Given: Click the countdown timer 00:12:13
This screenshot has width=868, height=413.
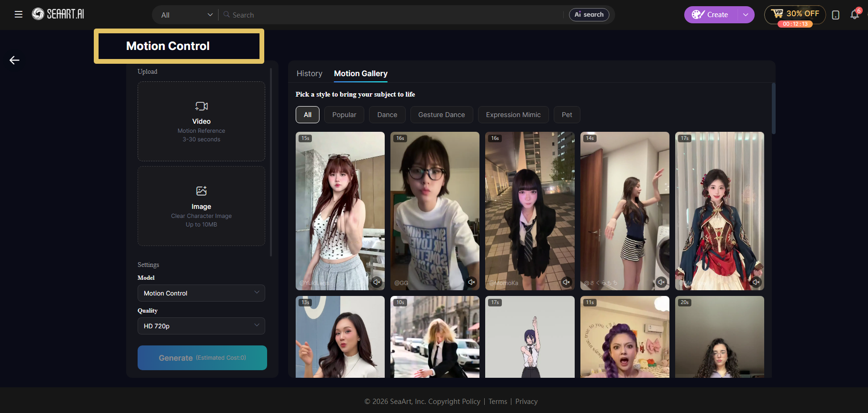Looking at the screenshot, I should [795, 24].
